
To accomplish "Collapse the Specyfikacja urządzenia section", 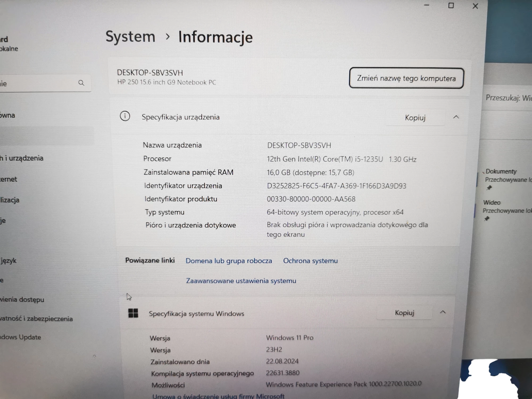I will 456,117.
